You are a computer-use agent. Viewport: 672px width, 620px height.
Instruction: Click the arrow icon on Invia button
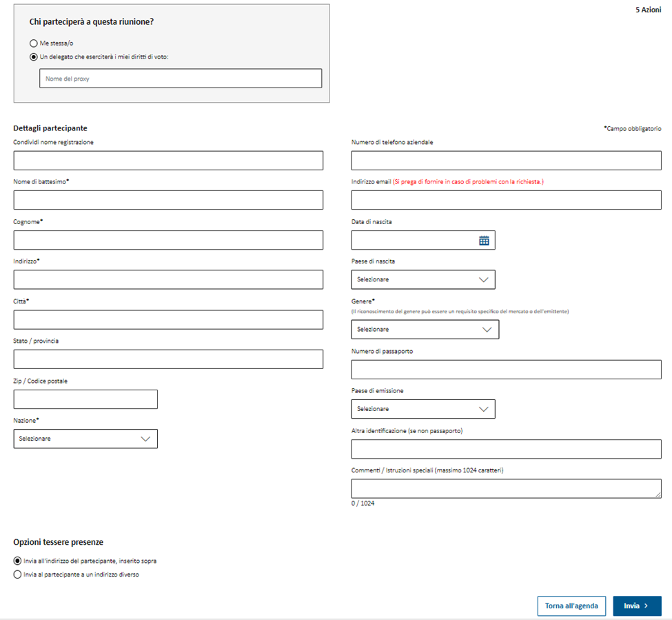point(646,606)
